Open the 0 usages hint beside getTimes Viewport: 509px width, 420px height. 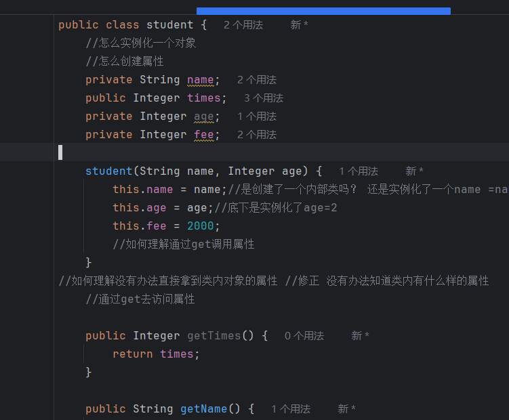[304, 336]
